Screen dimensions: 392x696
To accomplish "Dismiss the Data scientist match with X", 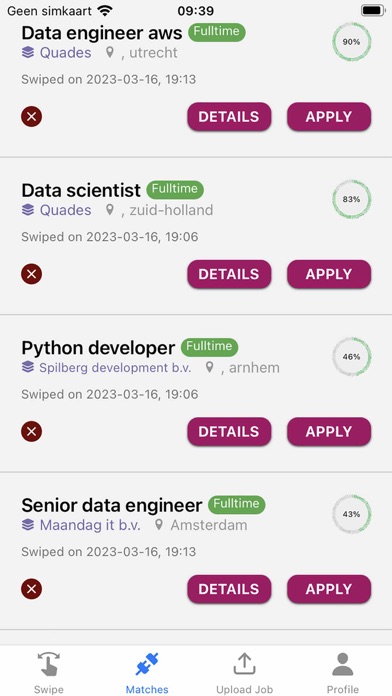I will pos(32,274).
